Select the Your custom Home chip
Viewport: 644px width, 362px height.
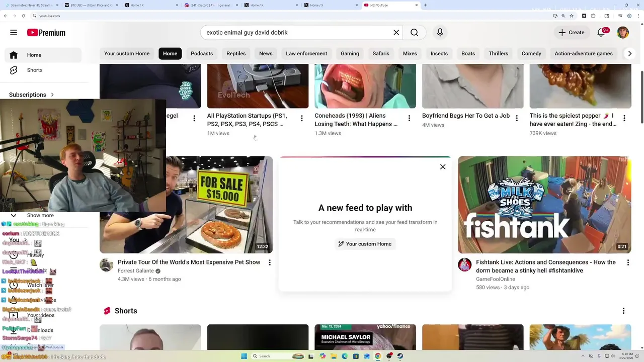coord(127,53)
